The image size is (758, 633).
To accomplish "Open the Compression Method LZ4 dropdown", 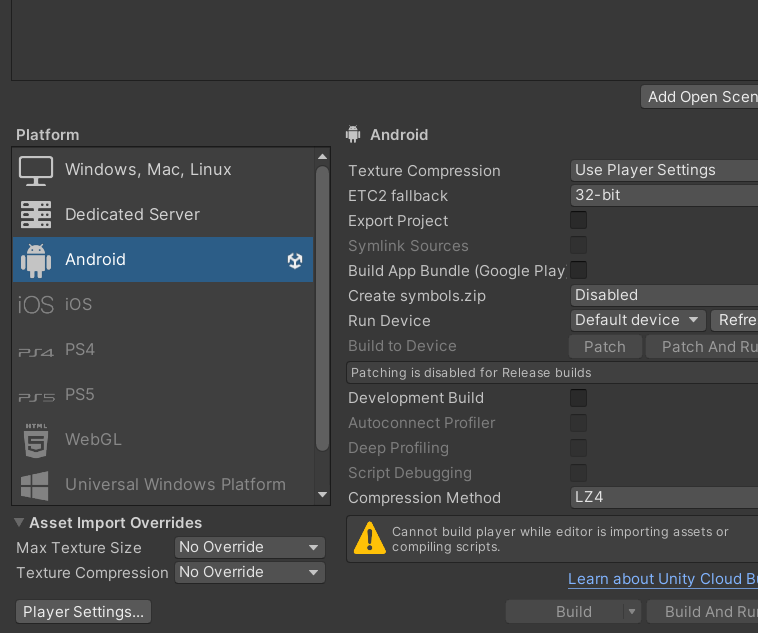I will tap(664, 497).
